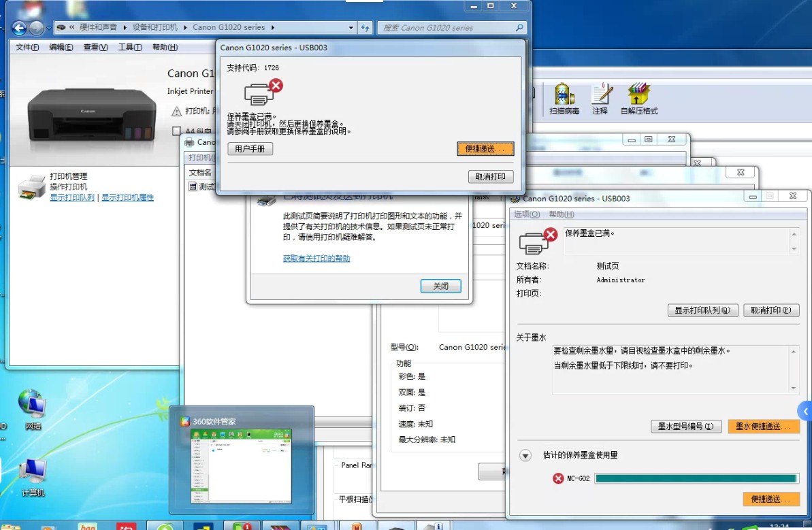Click the 文档名 column header

tap(200, 172)
